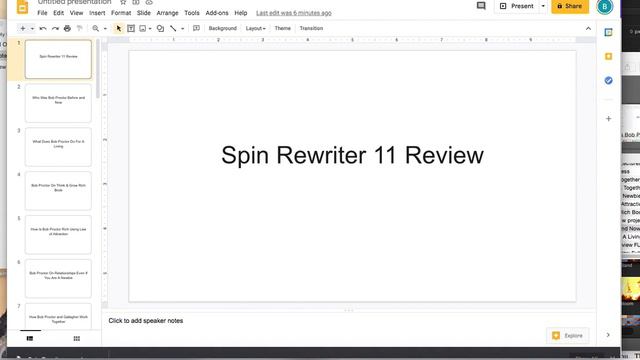Choose the select arrow cursor tool

(119, 29)
